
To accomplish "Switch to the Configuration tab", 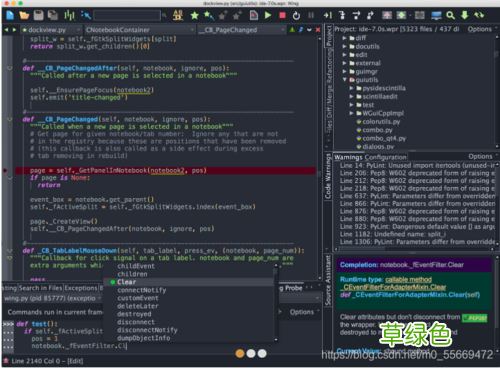I will coord(386,157).
